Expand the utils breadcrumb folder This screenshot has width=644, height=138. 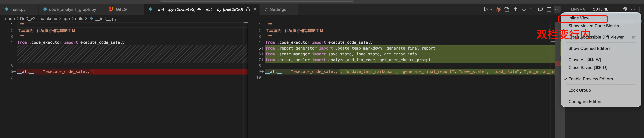(79, 19)
